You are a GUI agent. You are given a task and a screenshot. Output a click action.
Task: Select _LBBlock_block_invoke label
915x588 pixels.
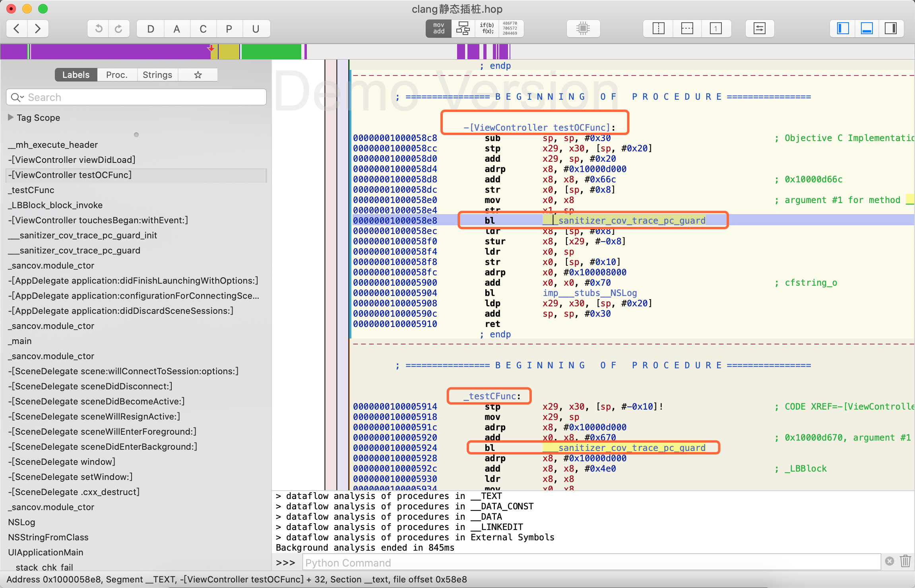55,205
